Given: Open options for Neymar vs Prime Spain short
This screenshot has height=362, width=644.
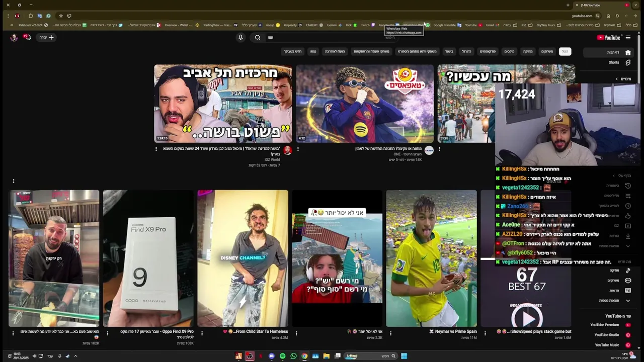Looking at the screenshot, I should (x=391, y=333).
